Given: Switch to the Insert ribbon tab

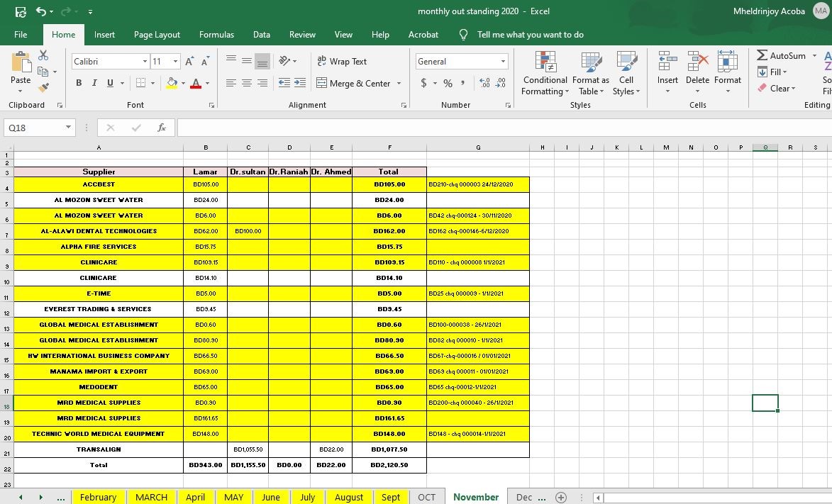Looking at the screenshot, I should [x=104, y=35].
